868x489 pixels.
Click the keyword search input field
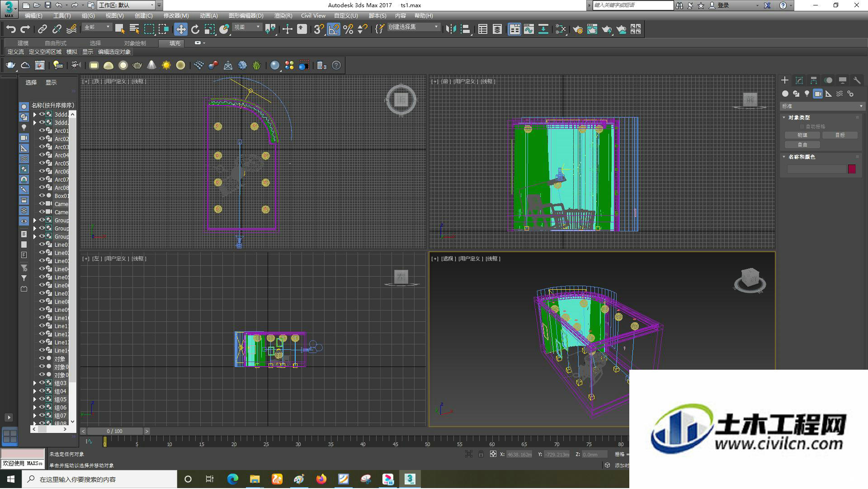pyautogui.click(x=633, y=5)
